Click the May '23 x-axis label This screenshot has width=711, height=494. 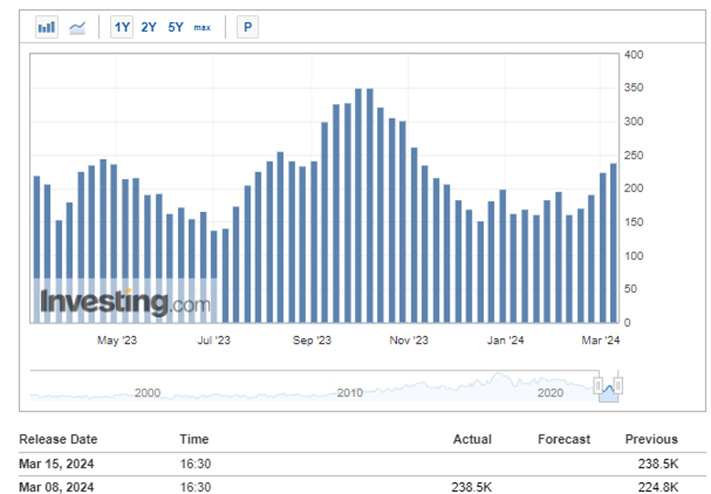tap(117, 340)
